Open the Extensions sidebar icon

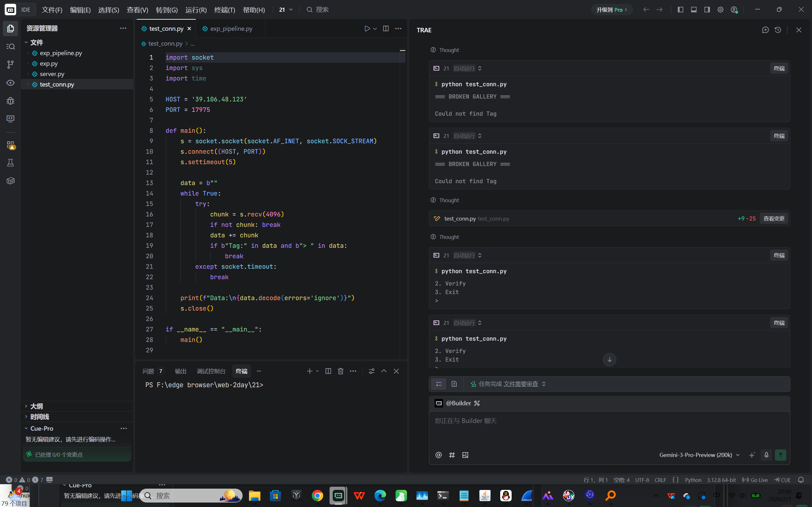(x=10, y=145)
